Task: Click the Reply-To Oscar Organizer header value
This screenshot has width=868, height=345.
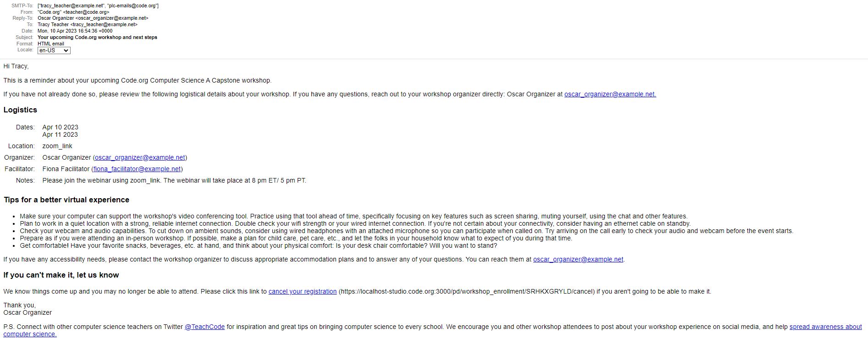Action: coord(93,18)
